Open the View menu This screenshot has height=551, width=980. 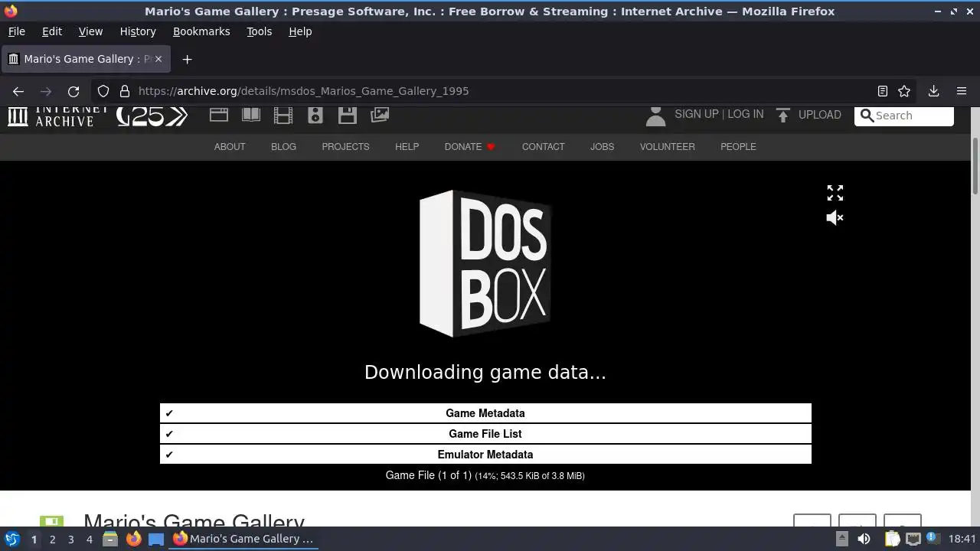90,31
